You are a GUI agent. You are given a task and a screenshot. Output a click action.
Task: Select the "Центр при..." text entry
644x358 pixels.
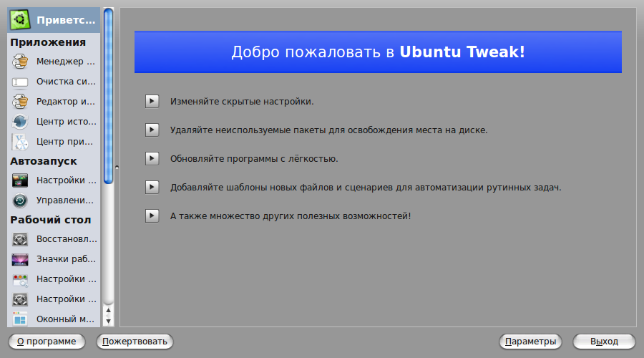(x=64, y=141)
